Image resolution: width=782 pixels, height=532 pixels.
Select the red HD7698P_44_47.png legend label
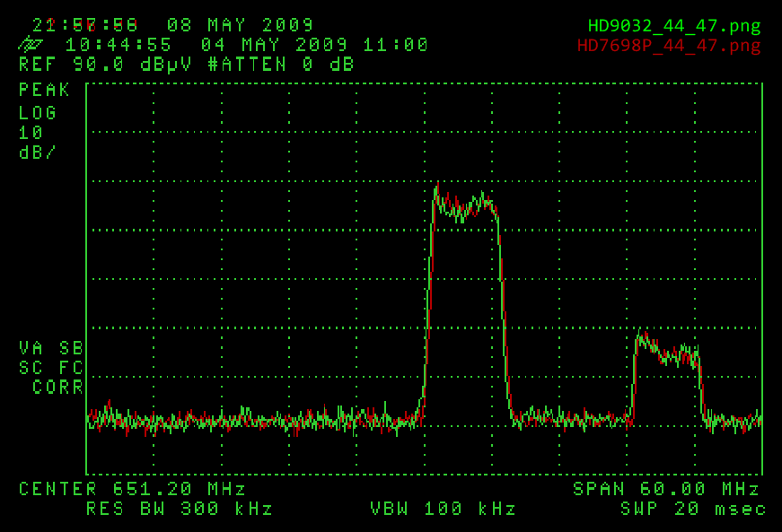click(669, 45)
